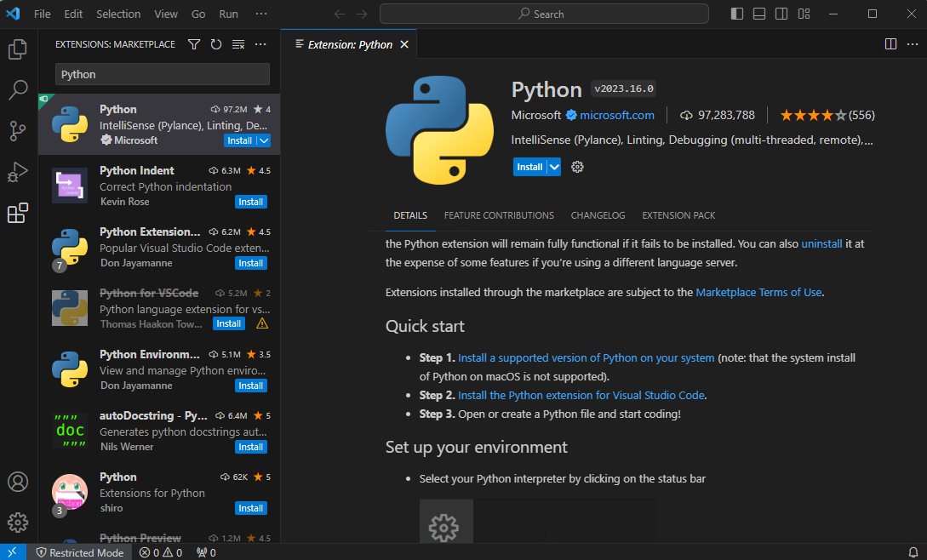
Task: Toggle the Primary Side Bar visibility
Action: pyautogui.click(x=736, y=14)
